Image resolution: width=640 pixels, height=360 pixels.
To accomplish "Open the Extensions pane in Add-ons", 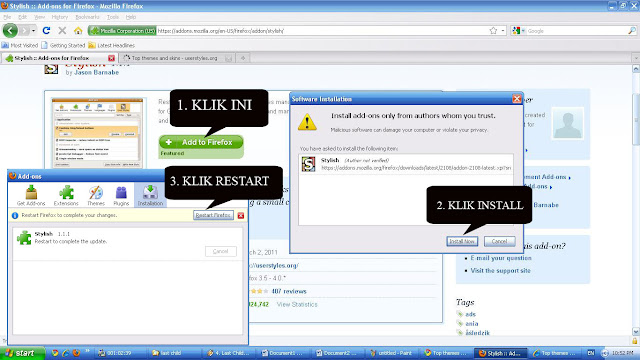I will [x=66, y=195].
